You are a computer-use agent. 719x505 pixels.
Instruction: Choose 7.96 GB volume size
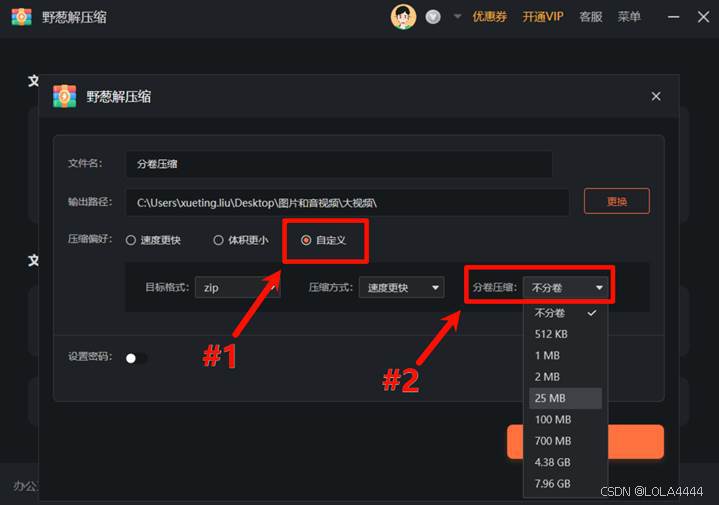pos(565,483)
